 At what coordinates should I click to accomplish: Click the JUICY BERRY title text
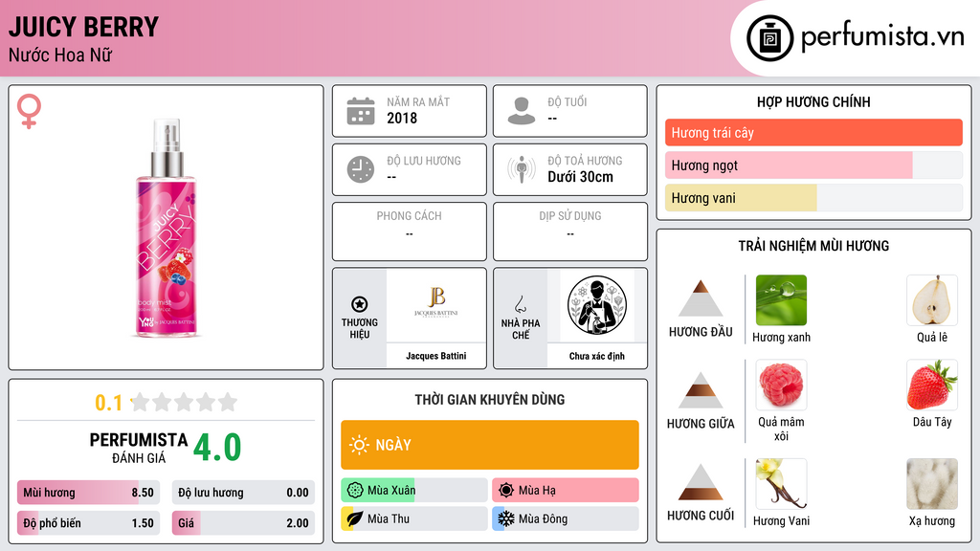point(84,27)
